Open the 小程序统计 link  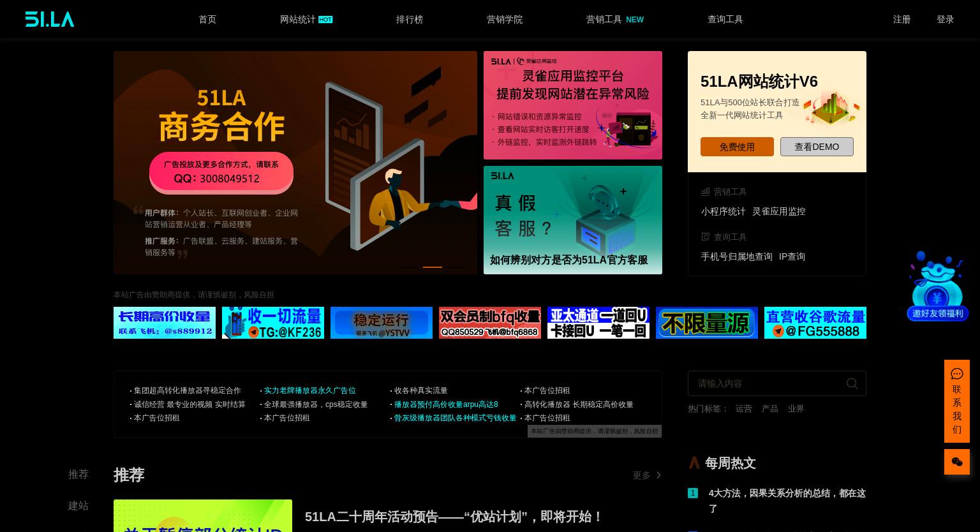(x=724, y=211)
